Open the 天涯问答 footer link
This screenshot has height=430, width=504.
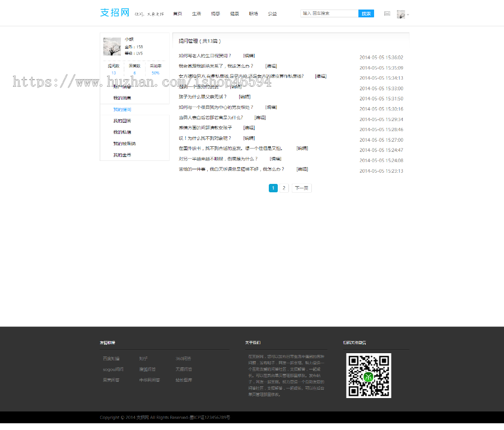(x=184, y=369)
